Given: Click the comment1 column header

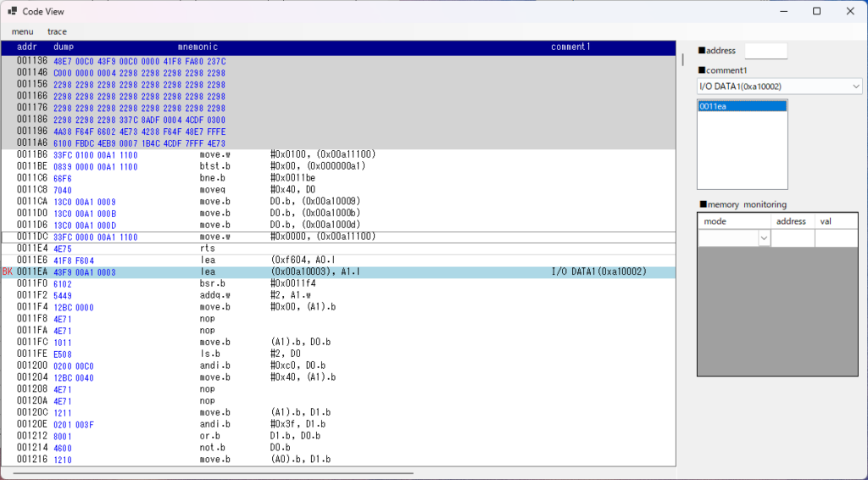Looking at the screenshot, I should pos(570,47).
